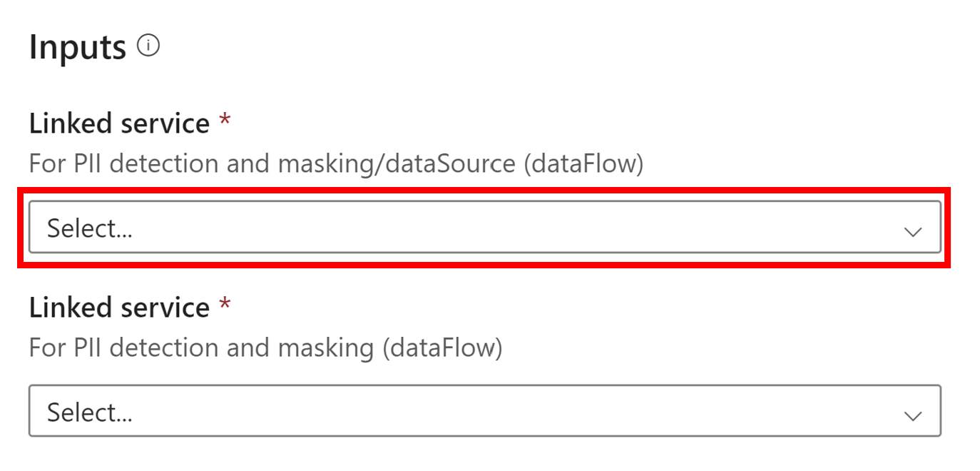Click the chevron arrow in the dataSource dropdown
Image resolution: width=980 pixels, height=471 pixels.
[912, 231]
